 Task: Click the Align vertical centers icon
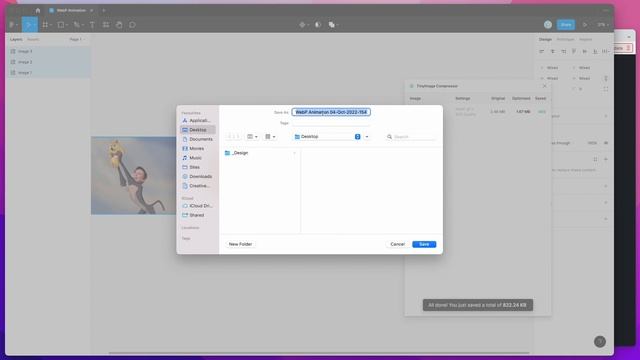click(x=584, y=51)
